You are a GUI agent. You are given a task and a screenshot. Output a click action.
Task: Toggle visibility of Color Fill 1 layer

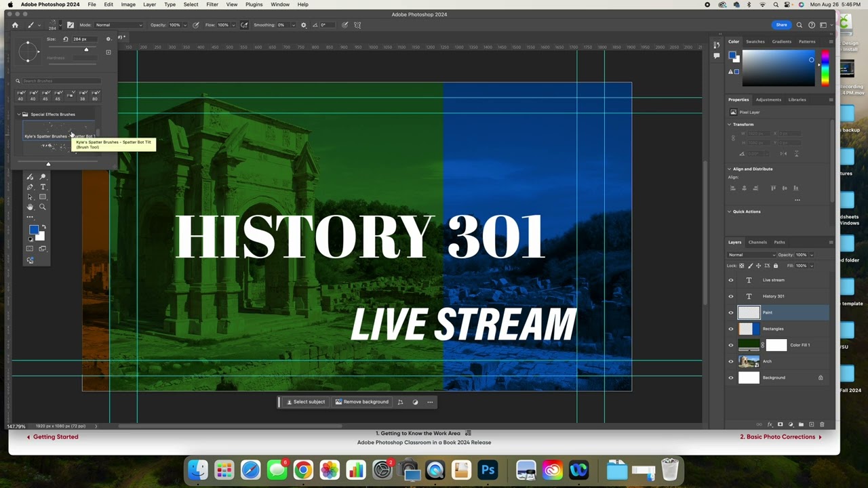click(x=731, y=345)
